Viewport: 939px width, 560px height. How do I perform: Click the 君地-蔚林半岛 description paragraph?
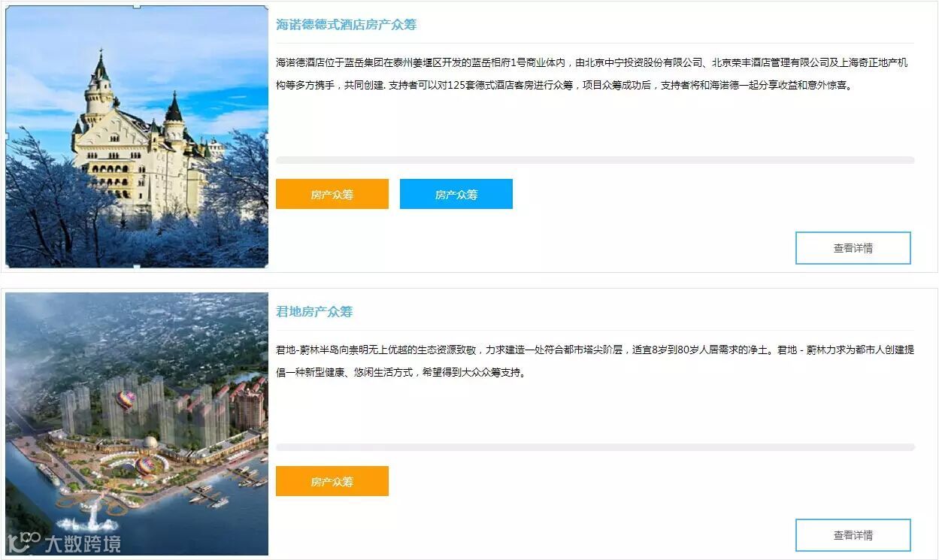coord(595,361)
